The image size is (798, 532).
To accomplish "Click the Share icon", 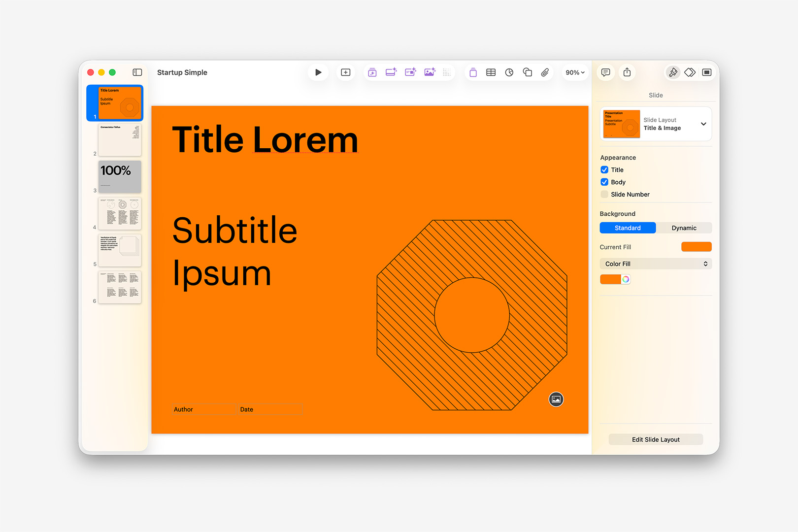I will 627,72.
